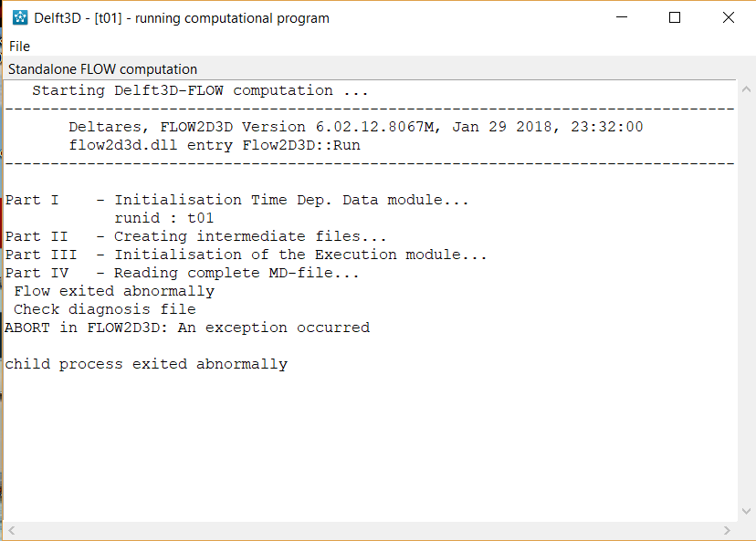Click the scroll right arrow at bottom
This screenshot has height=541, width=756.
pyautogui.click(x=727, y=530)
